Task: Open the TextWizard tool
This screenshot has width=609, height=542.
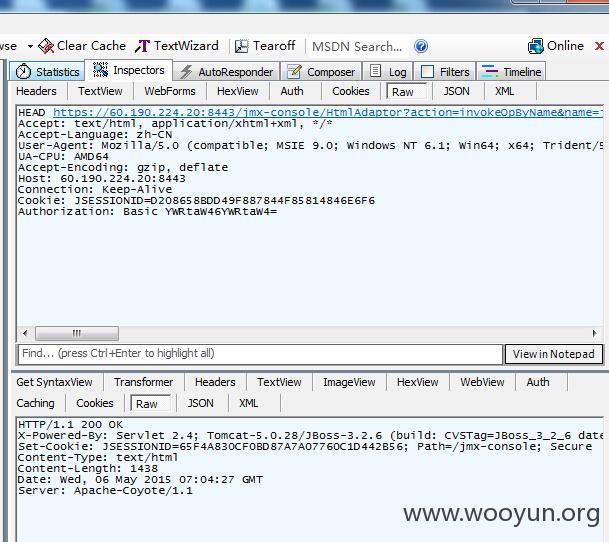Action: (x=177, y=46)
